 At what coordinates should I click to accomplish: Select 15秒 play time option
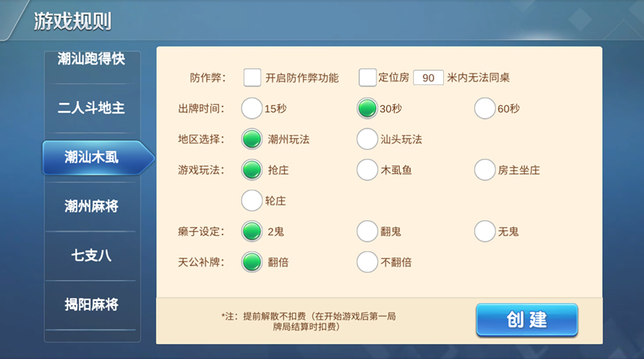point(252,108)
